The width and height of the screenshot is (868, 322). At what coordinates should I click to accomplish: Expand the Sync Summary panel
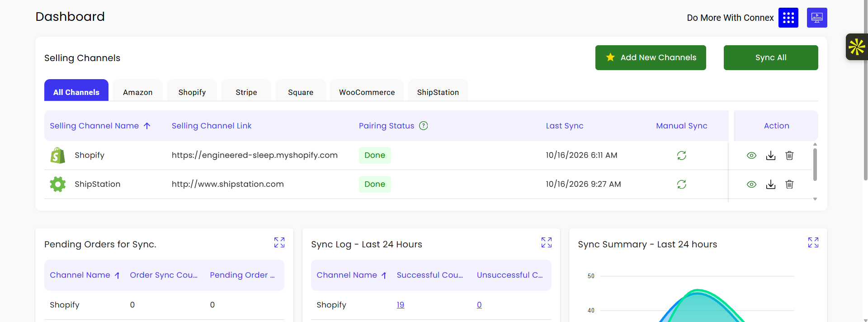coord(813,242)
